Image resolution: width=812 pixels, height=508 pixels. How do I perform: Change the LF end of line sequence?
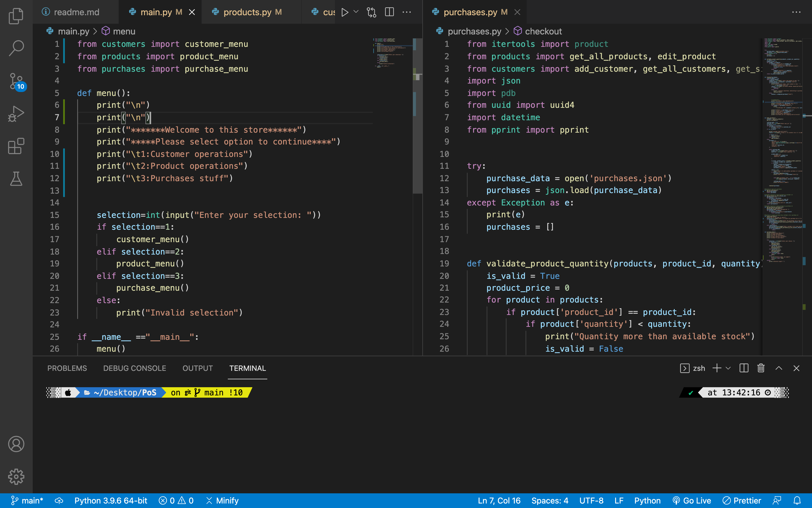[x=619, y=501]
